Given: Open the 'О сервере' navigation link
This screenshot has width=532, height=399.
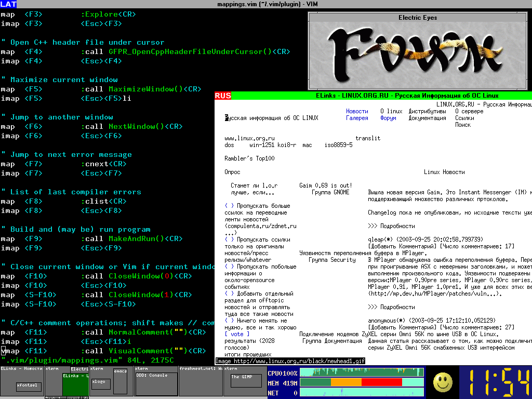Looking at the screenshot, I should coord(469,111).
